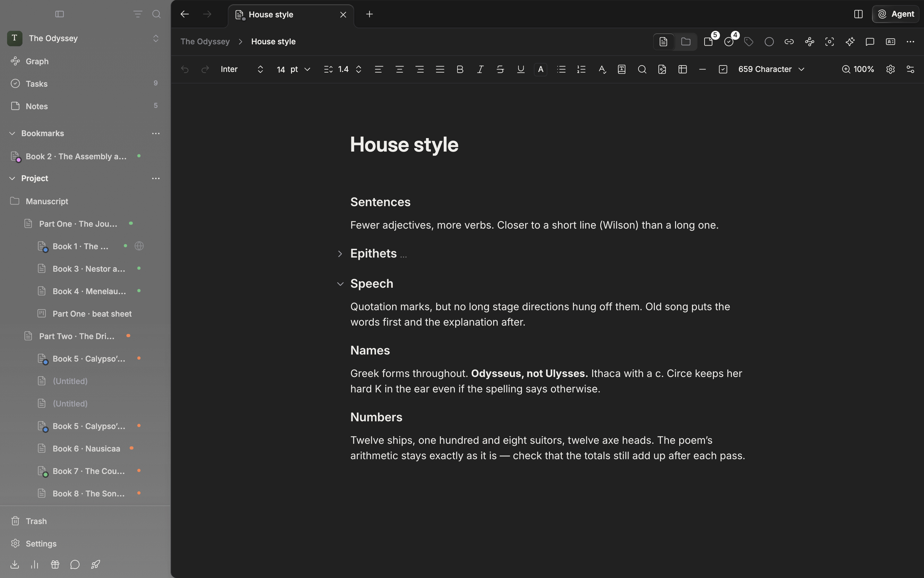
Task: Apply strikethrough formatting
Action: (500, 69)
